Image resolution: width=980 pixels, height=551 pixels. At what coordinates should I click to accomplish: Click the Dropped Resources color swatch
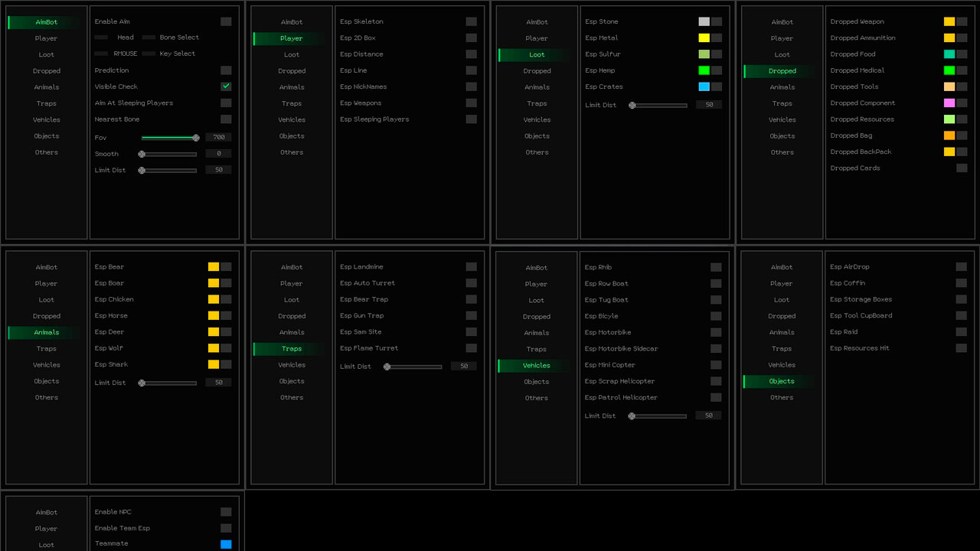point(949,119)
